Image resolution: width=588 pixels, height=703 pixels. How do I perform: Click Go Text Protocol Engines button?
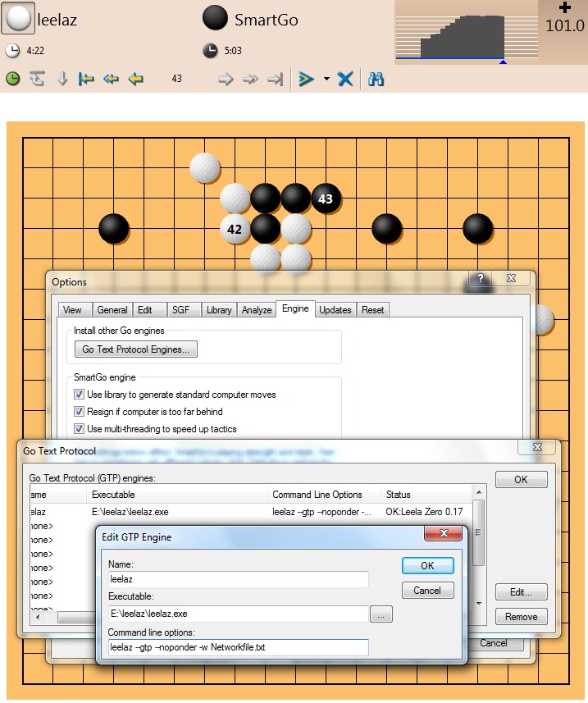[136, 349]
